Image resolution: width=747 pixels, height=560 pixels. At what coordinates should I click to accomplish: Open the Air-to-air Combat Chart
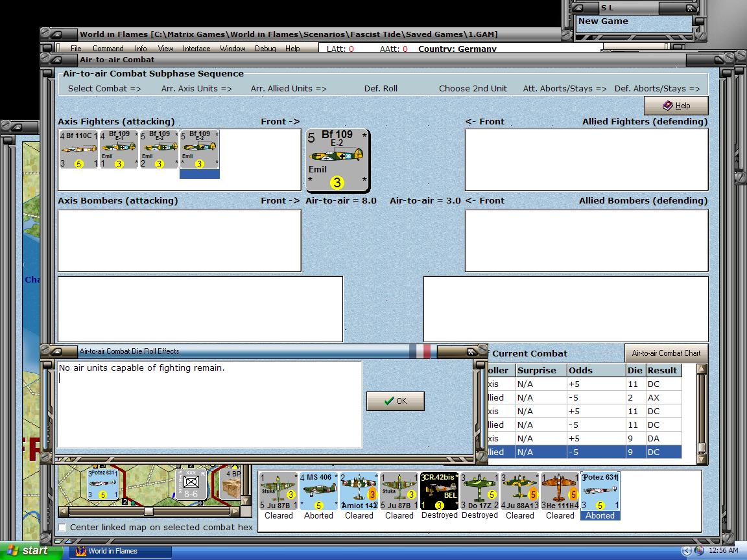point(666,353)
